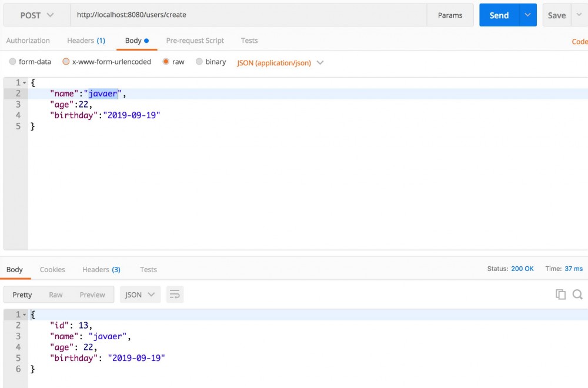
Task: Copy response to clipboard icon
Action: [x=560, y=295]
